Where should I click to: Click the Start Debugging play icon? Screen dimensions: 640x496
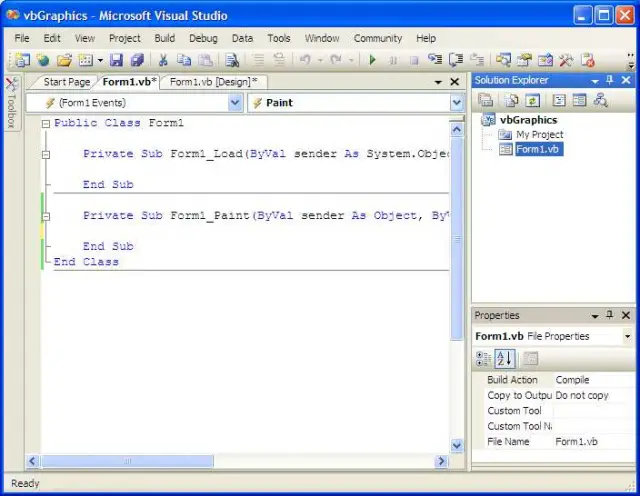[x=373, y=60]
